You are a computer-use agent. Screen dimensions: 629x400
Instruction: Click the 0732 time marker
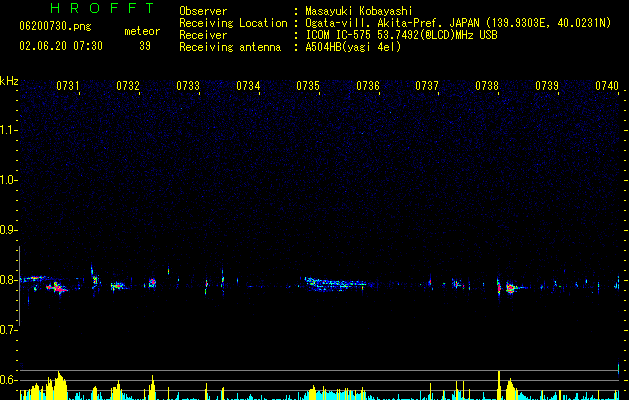pos(128,86)
